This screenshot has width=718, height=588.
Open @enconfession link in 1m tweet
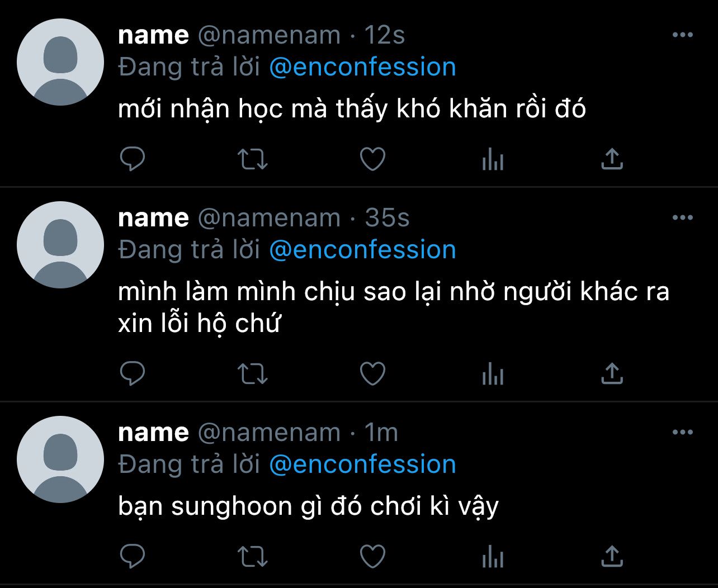(362, 464)
